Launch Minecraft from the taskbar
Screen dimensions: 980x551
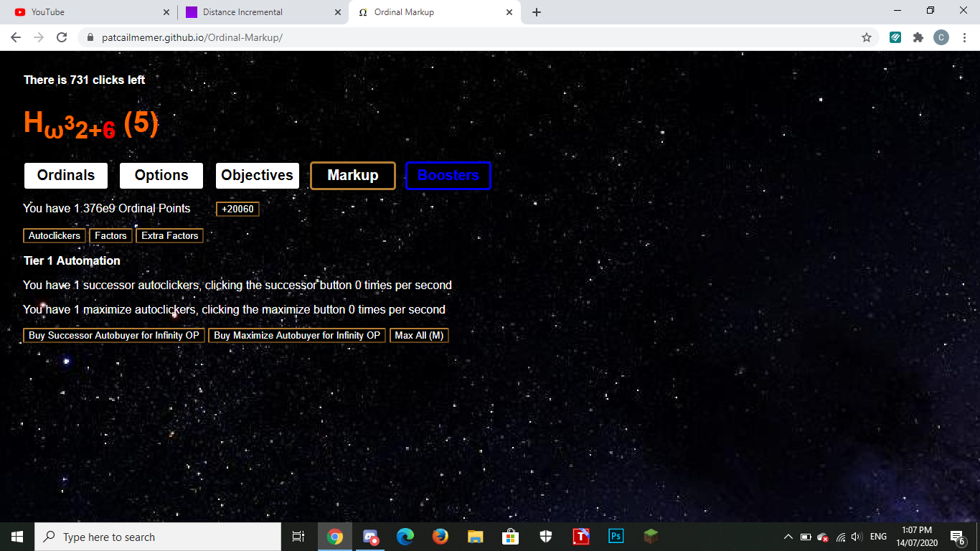(x=651, y=537)
